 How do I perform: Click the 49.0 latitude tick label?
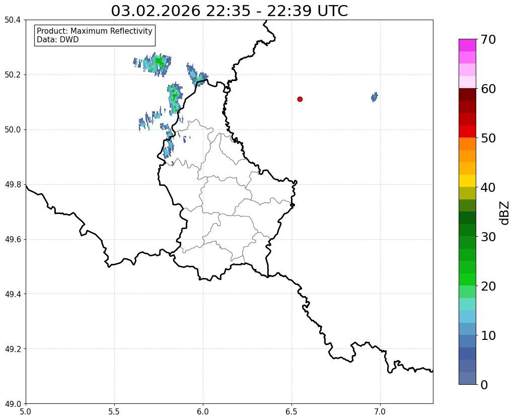point(13,404)
